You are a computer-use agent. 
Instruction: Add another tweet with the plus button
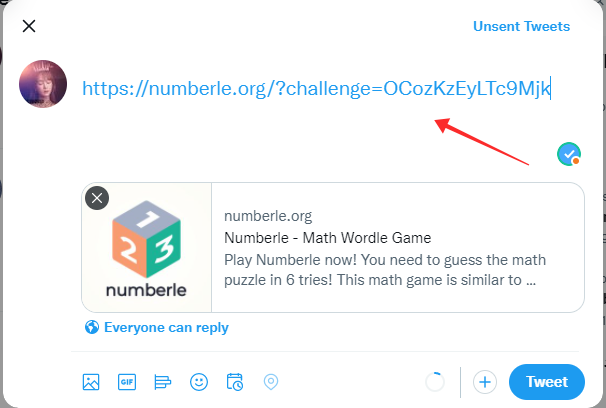coord(485,381)
